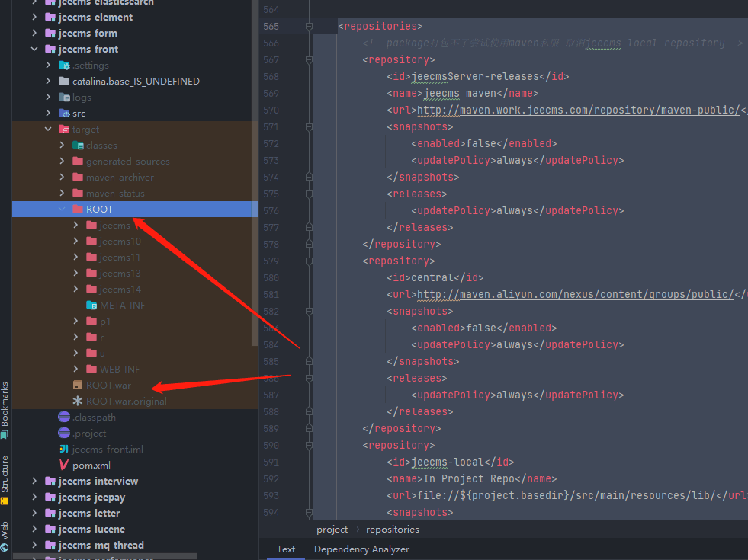Click the pom.xml Maven icon
Screen dimensions: 748x560
64,465
